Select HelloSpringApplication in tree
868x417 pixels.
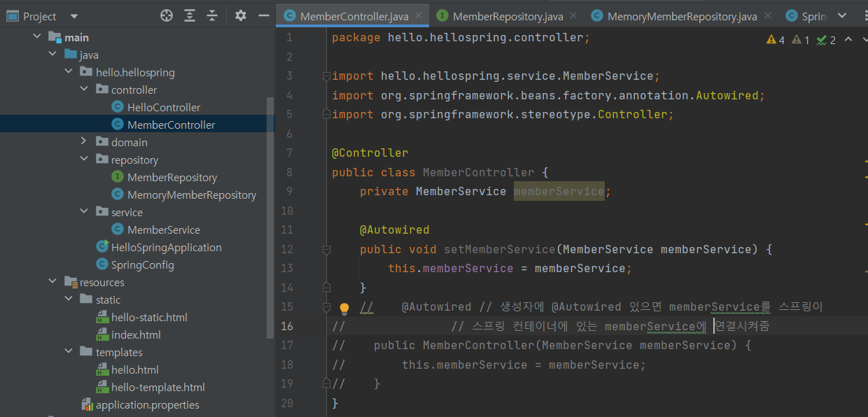pyautogui.click(x=167, y=247)
